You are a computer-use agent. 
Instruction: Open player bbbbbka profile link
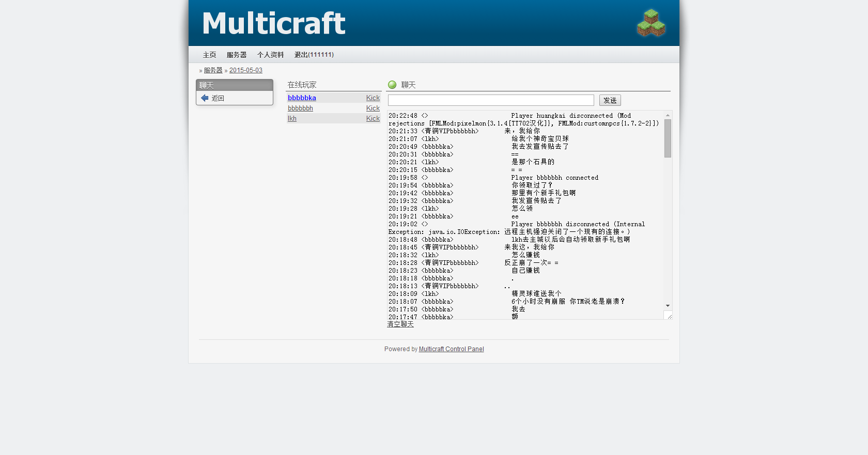[x=302, y=98]
